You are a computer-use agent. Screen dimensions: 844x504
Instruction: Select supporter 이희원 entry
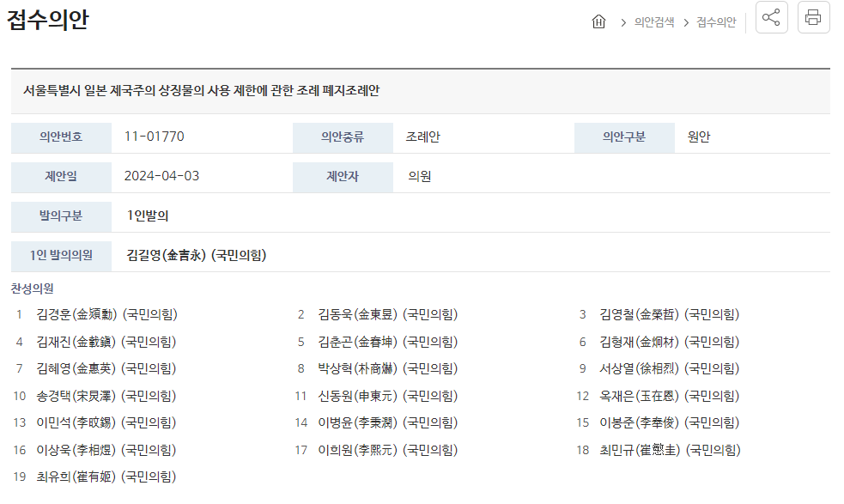[387, 450]
